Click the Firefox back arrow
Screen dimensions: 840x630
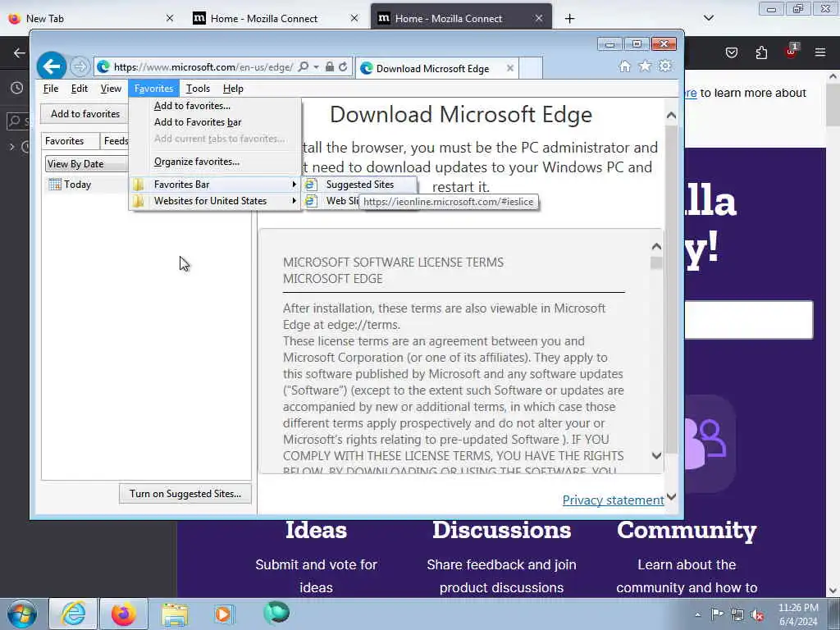coord(20,52)
